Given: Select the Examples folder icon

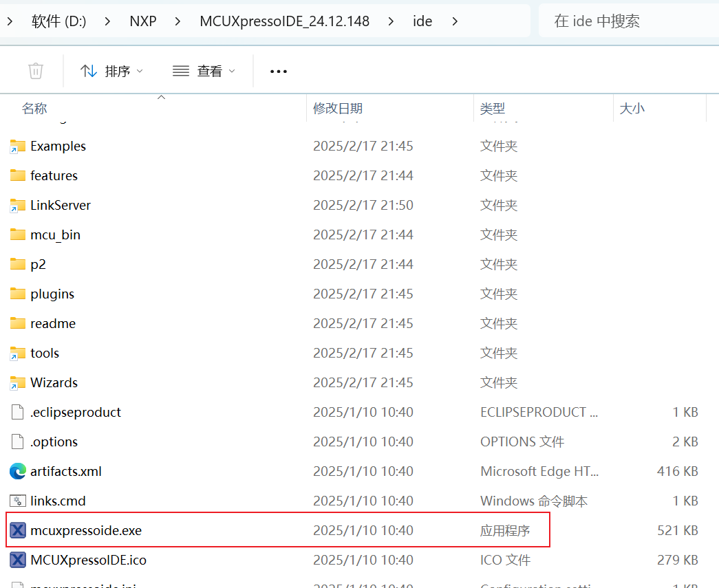Looking at the screenshot, I should [x=17, y=146].
